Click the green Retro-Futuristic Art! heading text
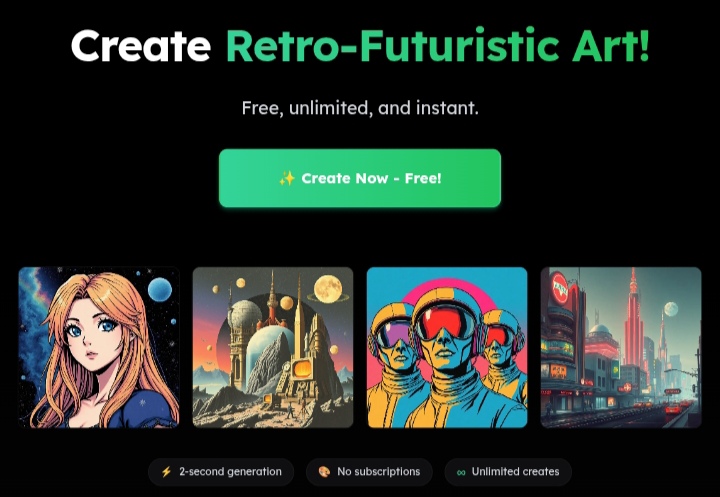Viewport: 720px width, 497px height. 438,45
